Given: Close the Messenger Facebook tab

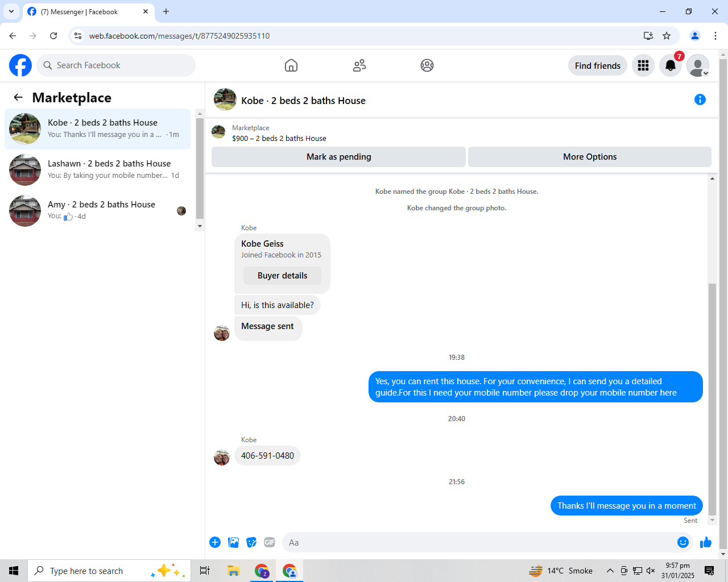Looking at the screenshot, I should [146, 11].
